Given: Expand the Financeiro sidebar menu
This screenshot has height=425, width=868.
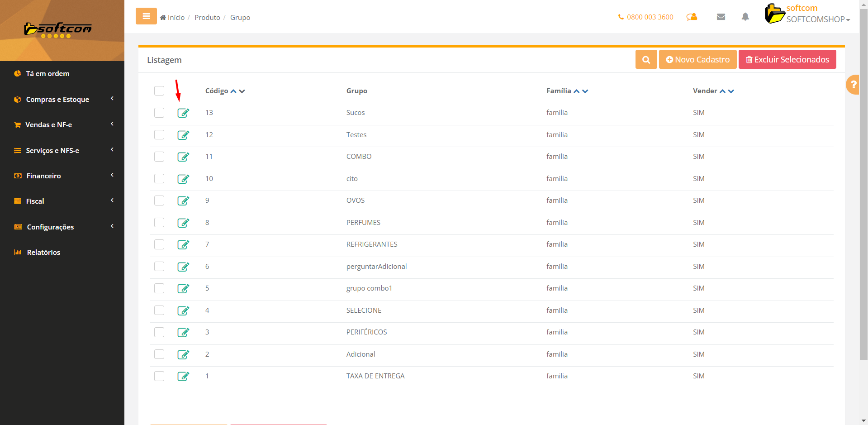Looking at the screenshot, I should point(62,176).
